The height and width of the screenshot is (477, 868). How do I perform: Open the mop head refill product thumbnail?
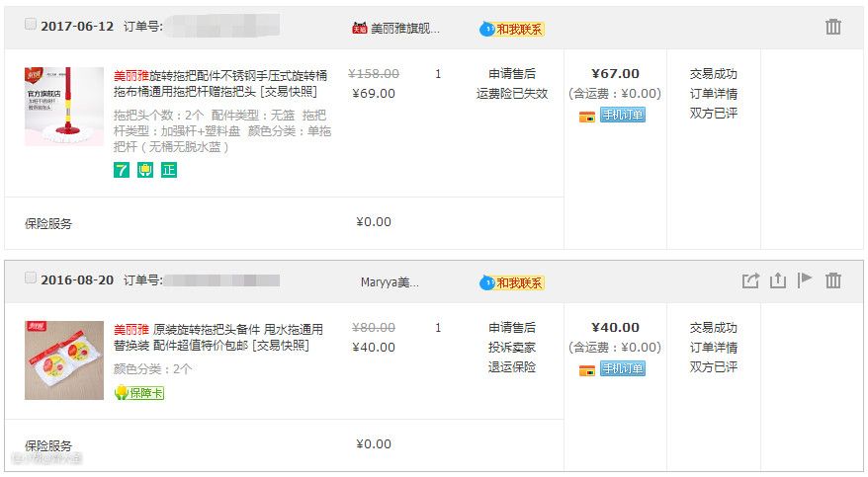click(x=64, y=360)
